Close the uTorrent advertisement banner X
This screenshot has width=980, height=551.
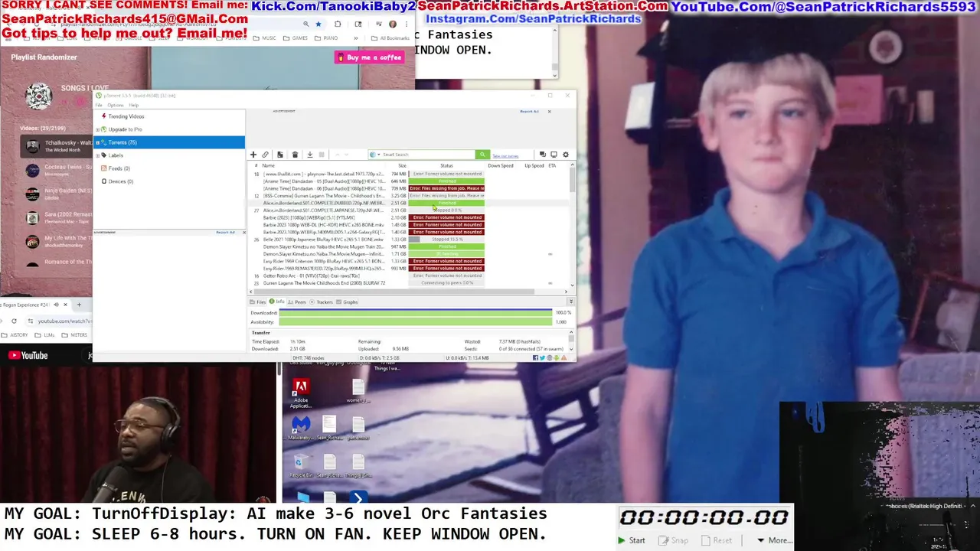coord(549,112)
